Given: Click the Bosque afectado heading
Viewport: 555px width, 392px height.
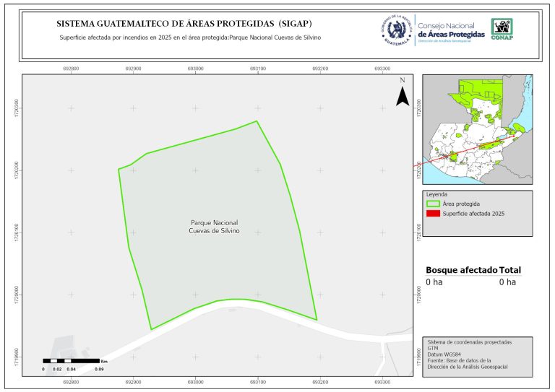Looking at the screenshot, I should pyautogui.click(x=461, y=270).
